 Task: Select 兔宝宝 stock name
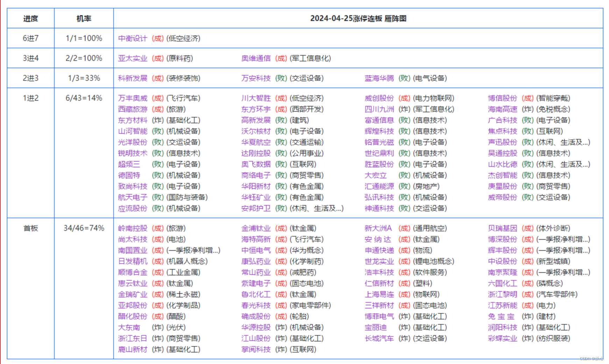(501, 316)
